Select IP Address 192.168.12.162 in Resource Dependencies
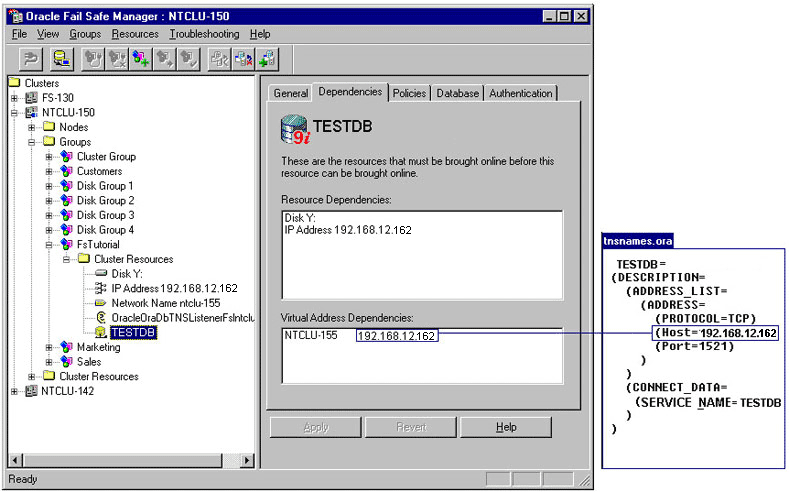This screenshot has width=789, height=492. (x=348, y=230)
